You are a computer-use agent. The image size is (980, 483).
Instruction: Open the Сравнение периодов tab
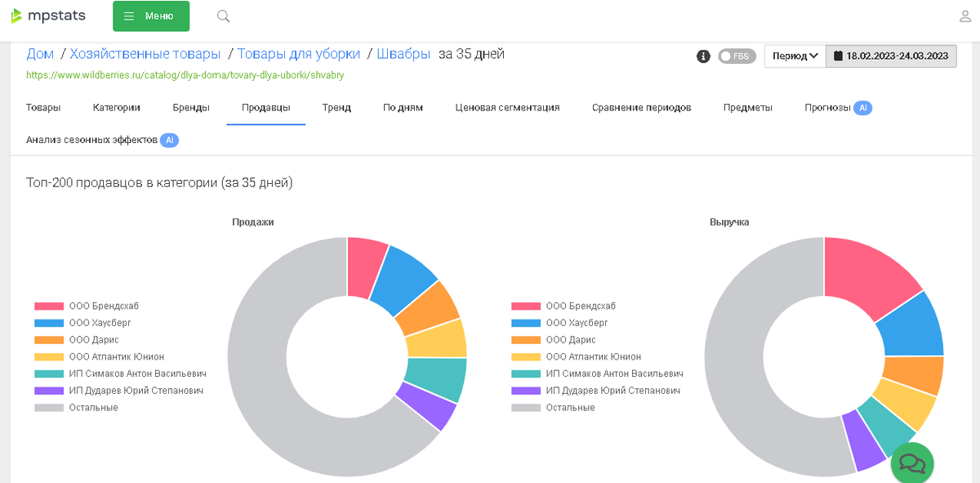click(x=642, y=107)
